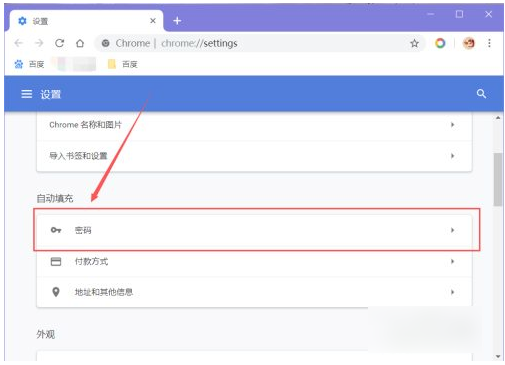Expand arrow for 导入书签和设置
Image resolution: width=505 pixels, height=365 pixels.
click(x=452, y=156)
